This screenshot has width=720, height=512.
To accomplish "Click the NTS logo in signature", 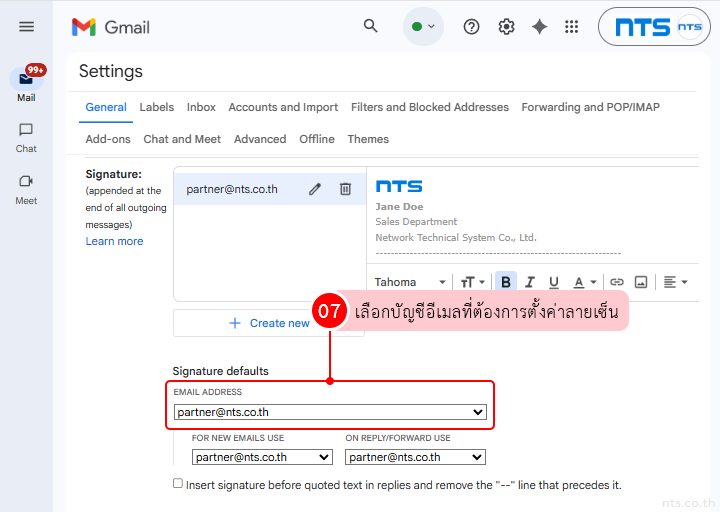I will click(x=399, y=186).
